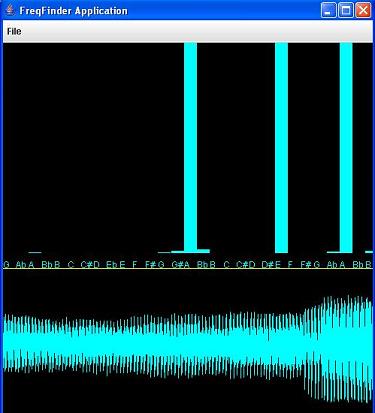This screenshot has width=375, height=413.
Task: Close the FreqFinder Application window
Action: 363,10
